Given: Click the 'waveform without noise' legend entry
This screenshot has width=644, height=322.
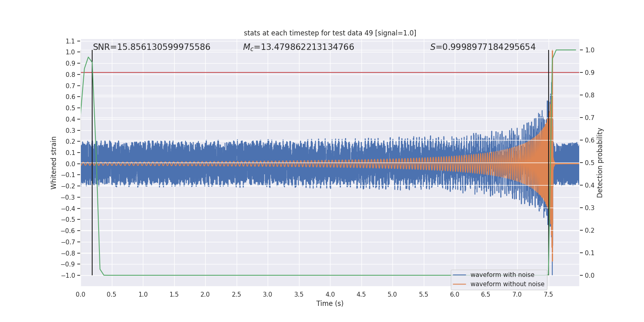Looking at the screenshot, I should [x=507, y=284].
